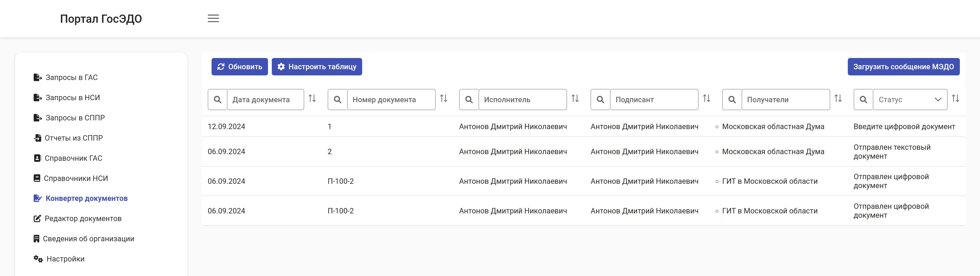Click the Справочник ГАС contact-book icon

pos(37,158)
